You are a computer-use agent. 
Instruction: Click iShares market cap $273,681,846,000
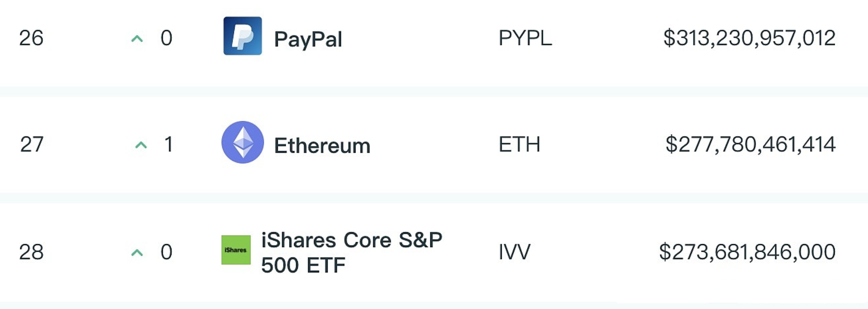point(748,252)
